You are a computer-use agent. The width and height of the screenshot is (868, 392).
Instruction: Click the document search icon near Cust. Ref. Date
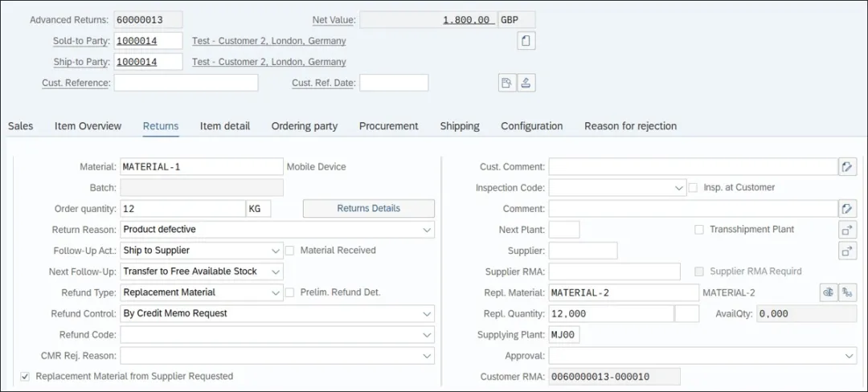(x=506, y=83)
